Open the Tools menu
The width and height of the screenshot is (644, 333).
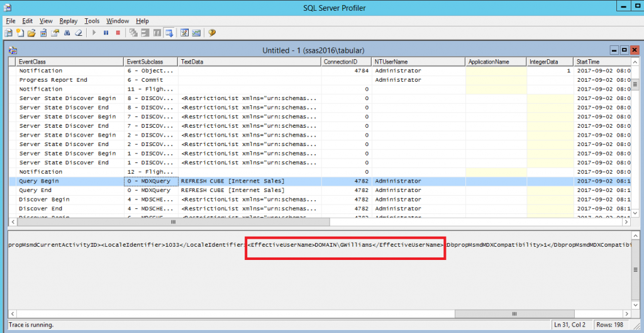point(92,21)
